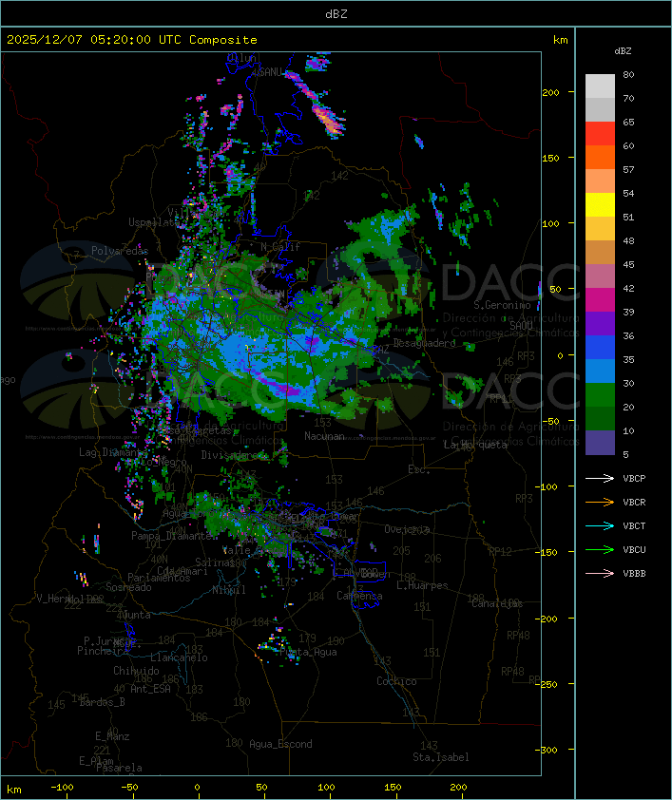Image resolution: width=672 pixels, height=800 pixels.
Task: Click the VBCU legend label
Action: point(634,549)
